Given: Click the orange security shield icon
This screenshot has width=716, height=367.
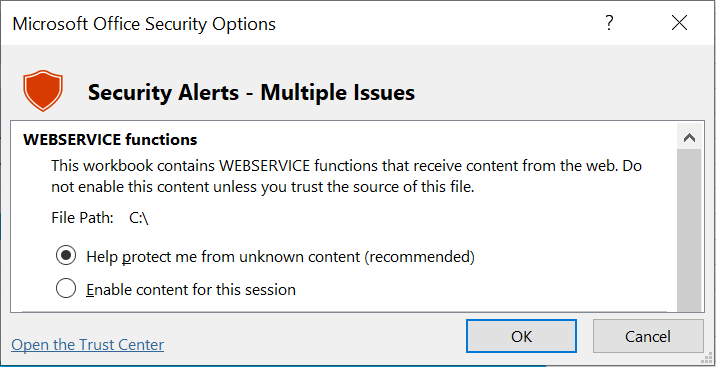Looking at the screenshot, I should coord(43,90).
